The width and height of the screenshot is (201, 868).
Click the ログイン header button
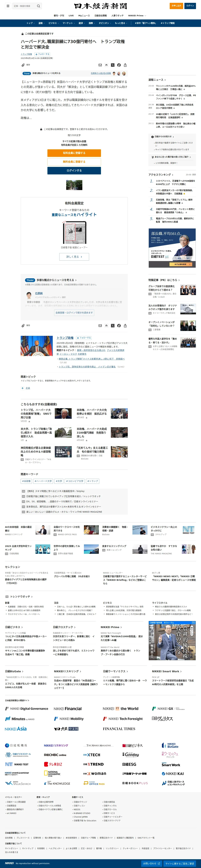(x=190, y=6)
